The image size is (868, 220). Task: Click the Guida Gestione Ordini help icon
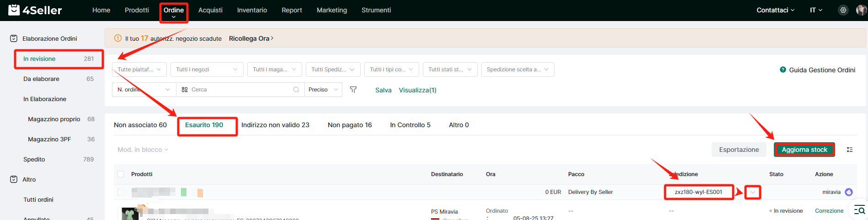click(783, 70)
